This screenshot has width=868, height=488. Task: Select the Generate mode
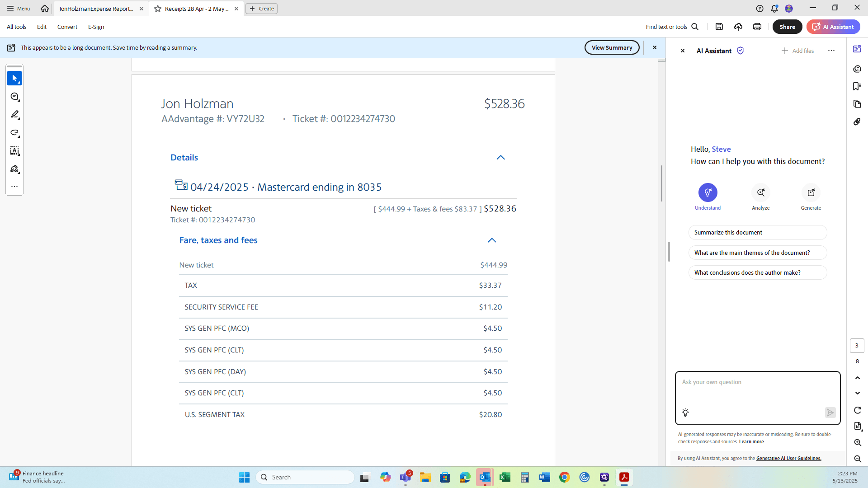(811, 197)
